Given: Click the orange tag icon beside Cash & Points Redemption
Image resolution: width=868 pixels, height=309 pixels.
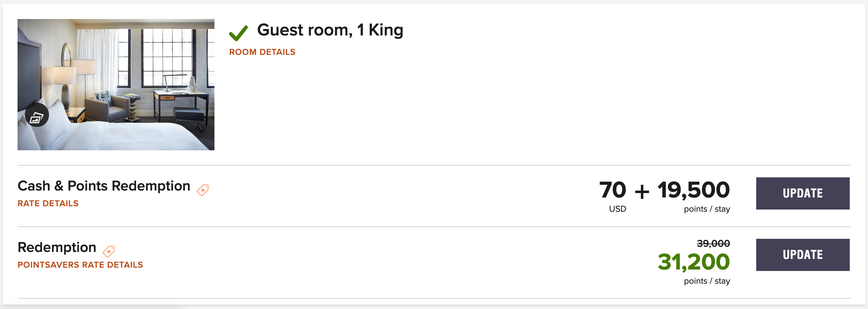Looking at the screenshot, I should pyautogui.click(x=202, y=190).
